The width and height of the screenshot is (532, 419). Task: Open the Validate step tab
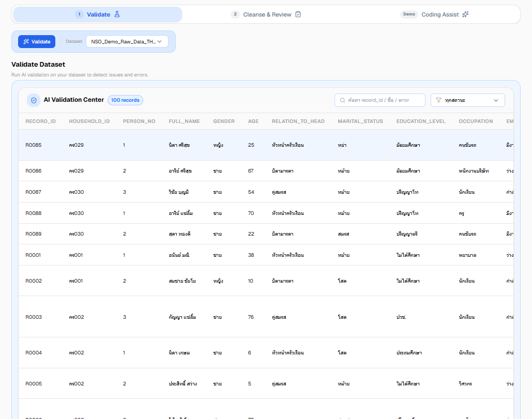click(x=98, y=14)
